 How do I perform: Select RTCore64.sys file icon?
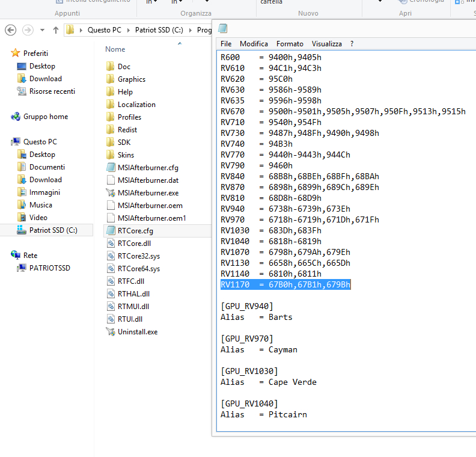[x=111, y=268]
